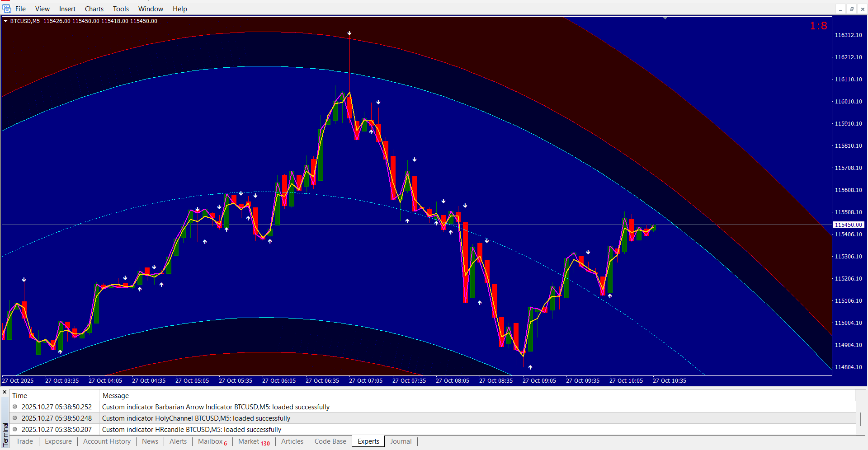
Task: Click the chart shift triangle marker at chart top
Action: 665,18
